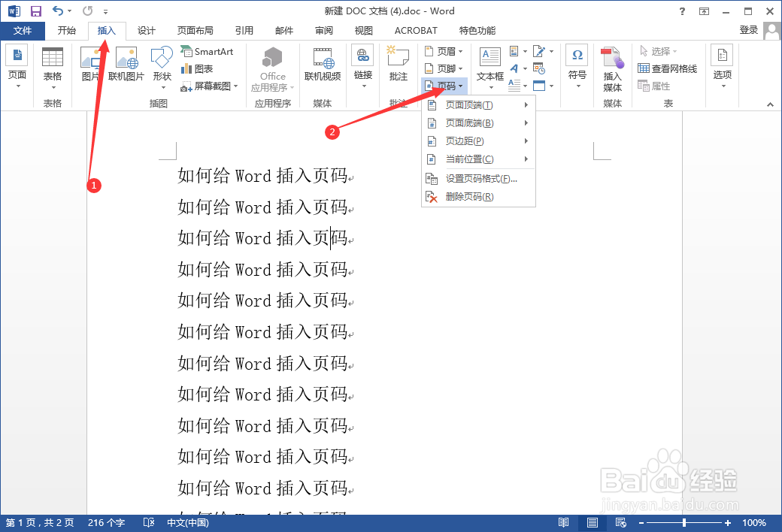Click 登录 to sign in
This screenshot has width=782, height=532.
[x=748, y=31]
